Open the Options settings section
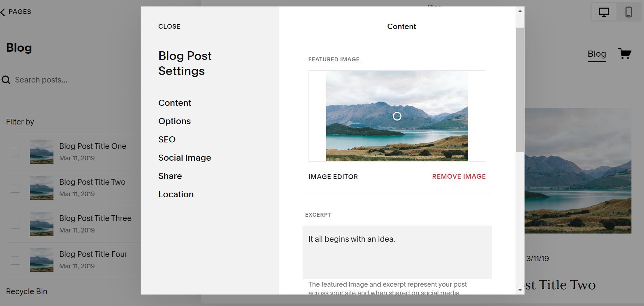644x306 pixels. click(174, 121)
